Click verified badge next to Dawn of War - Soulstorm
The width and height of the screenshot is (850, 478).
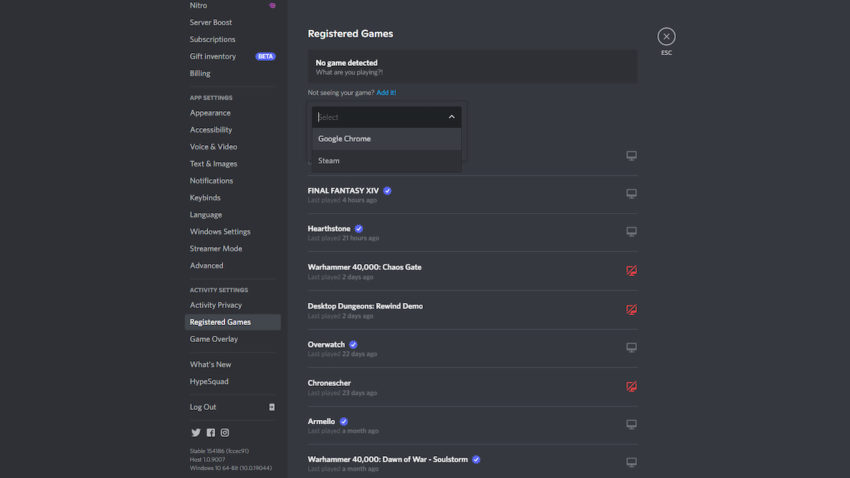pos(475,459)
